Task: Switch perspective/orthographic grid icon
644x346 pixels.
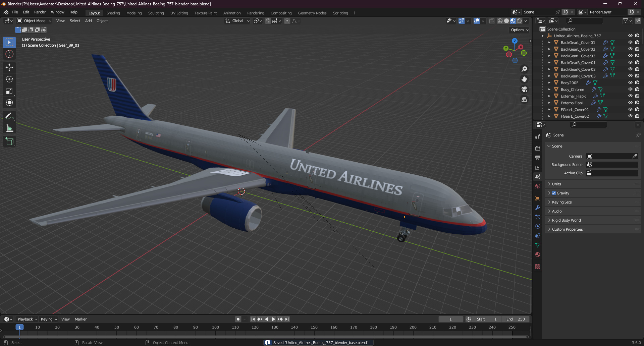Action: pos(524,99)
